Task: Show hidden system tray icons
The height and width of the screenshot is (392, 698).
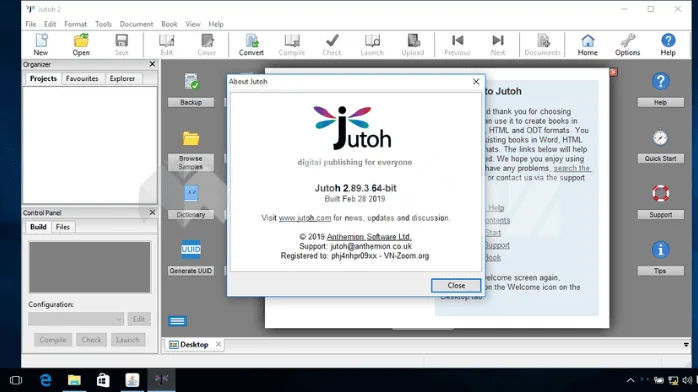Action: coord(630,380)
